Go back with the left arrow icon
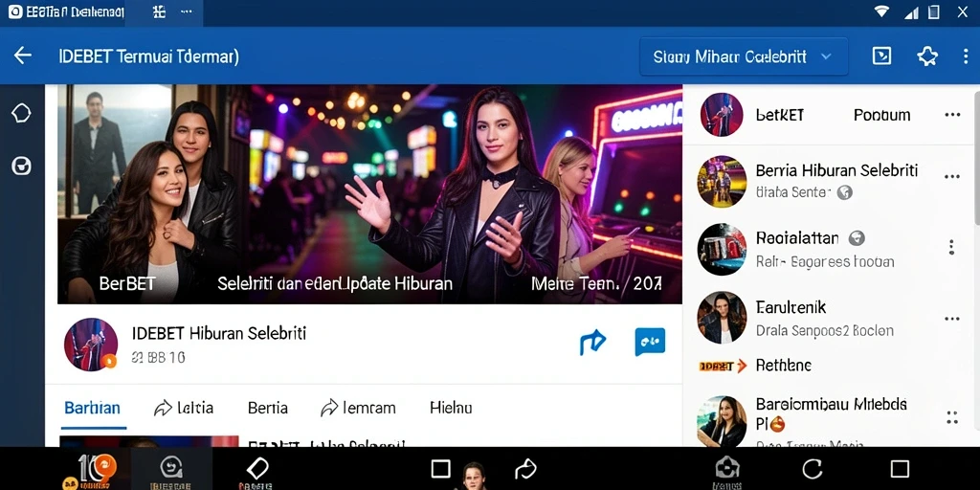 click(x=23, y=56)
